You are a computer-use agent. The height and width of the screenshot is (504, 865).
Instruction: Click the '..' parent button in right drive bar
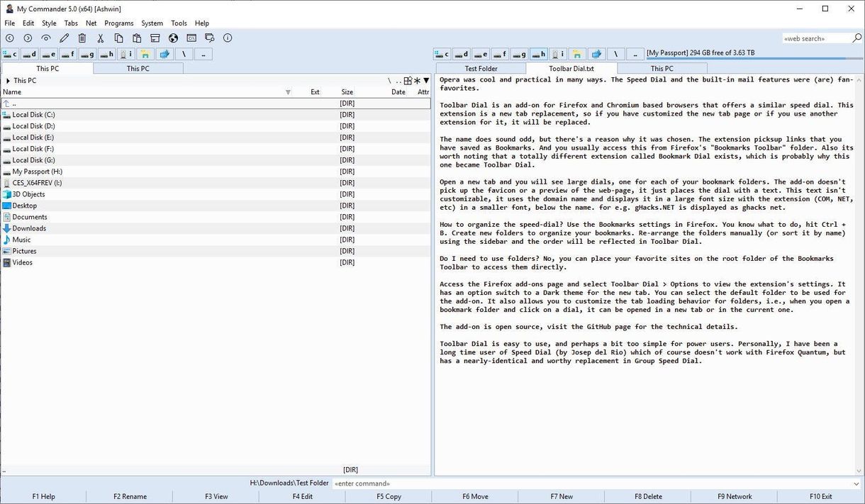click(635, 54)
